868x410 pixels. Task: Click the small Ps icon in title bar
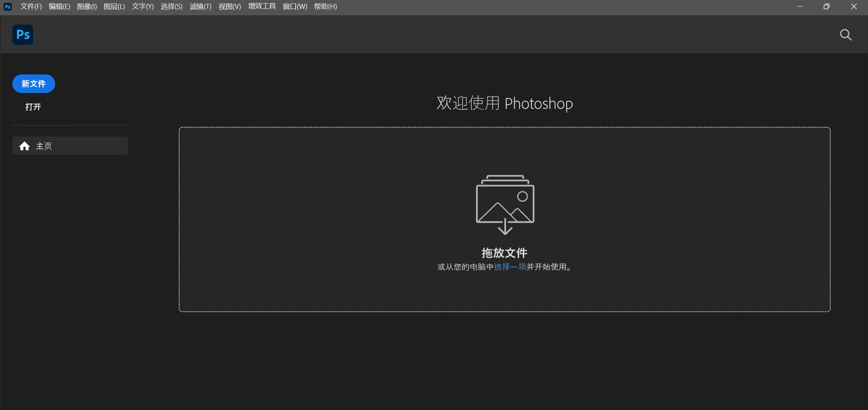tap(8, 7)
